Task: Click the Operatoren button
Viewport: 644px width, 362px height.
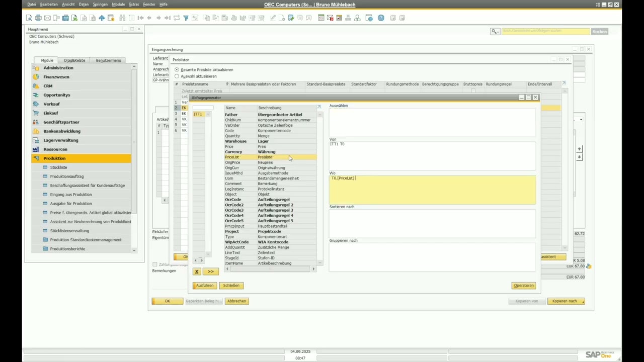Action: pos(523,286)
